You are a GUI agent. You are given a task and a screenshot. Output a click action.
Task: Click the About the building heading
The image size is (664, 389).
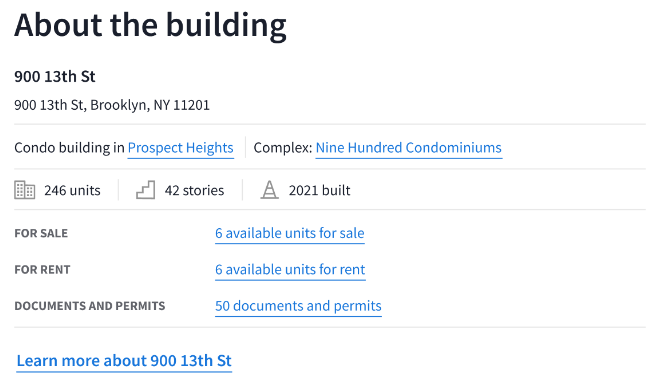(x=150, y=25)
